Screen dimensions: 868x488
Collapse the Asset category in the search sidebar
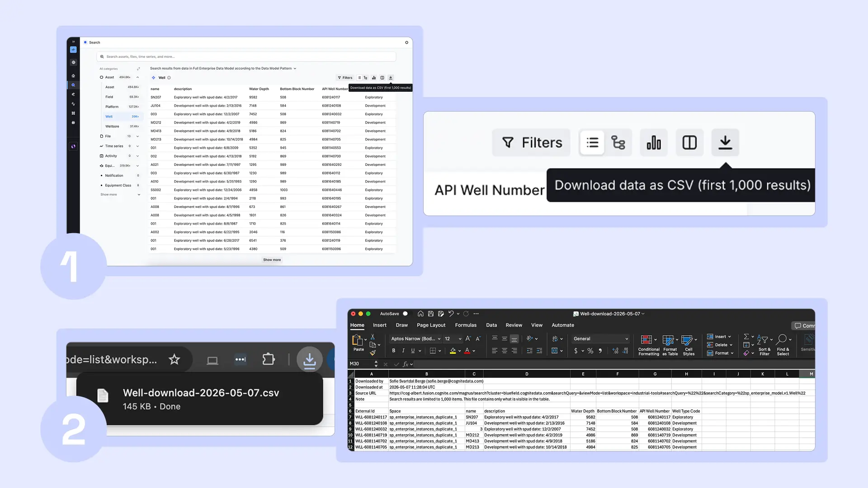[137, 77]
